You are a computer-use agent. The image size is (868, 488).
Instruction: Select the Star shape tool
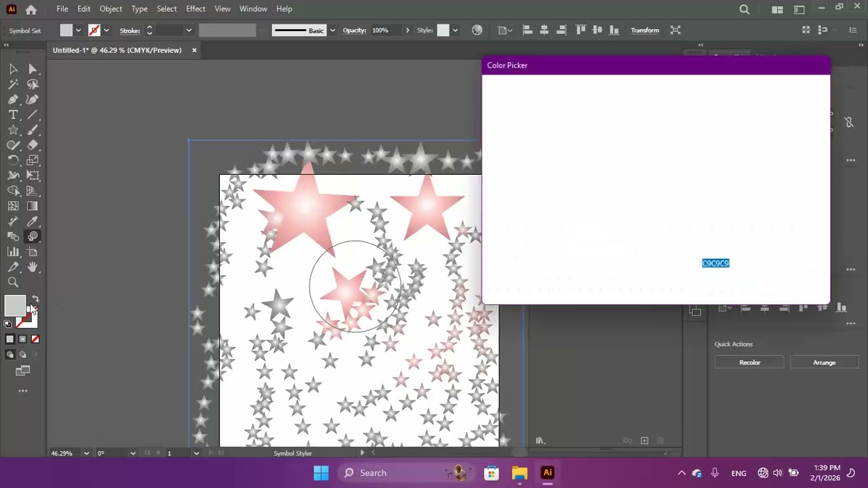[x=13, y=130]
